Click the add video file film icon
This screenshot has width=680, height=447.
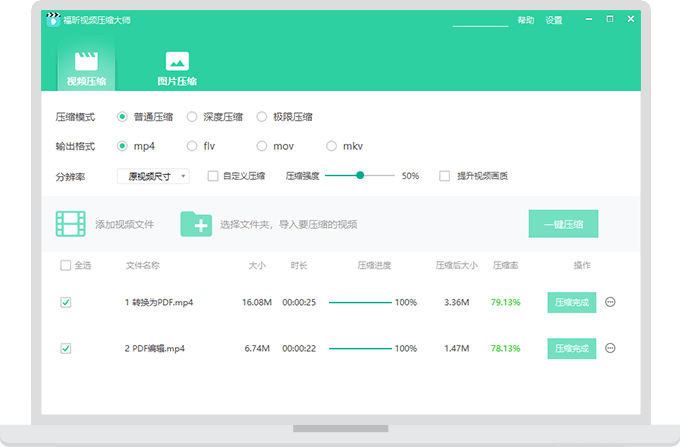pyautogui.click(x=70, y=224)
